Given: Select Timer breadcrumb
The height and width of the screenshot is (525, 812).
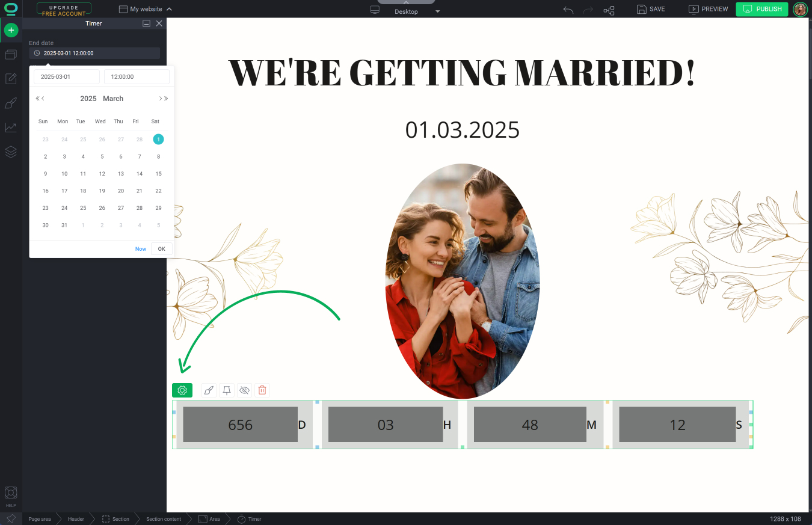Looking at the screenshot, I should click(250, 519).
